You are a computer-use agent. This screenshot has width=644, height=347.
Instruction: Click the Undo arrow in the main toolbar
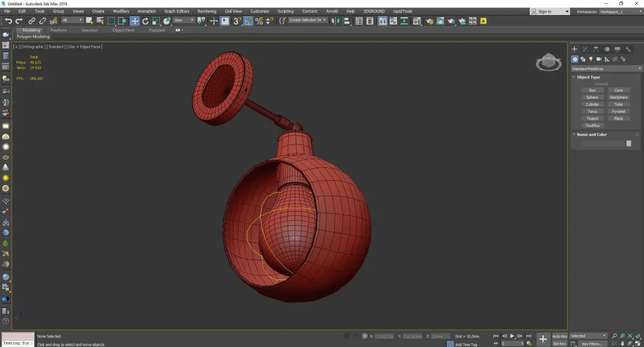click(x=8, y=21)
